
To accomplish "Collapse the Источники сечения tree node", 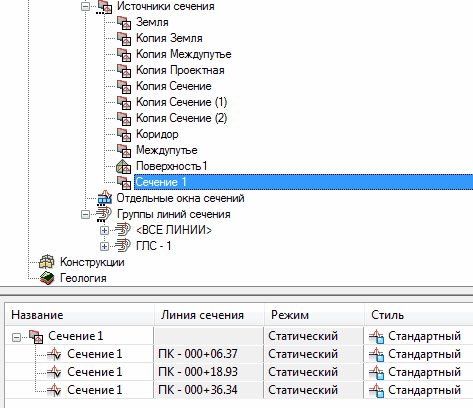I will [85, 6].
